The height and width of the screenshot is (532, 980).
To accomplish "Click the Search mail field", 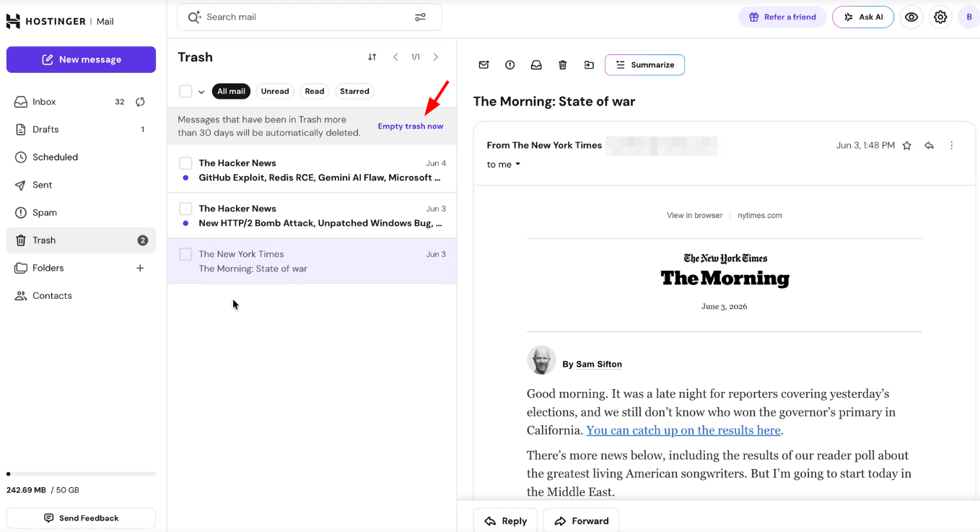I will point(309,17).
